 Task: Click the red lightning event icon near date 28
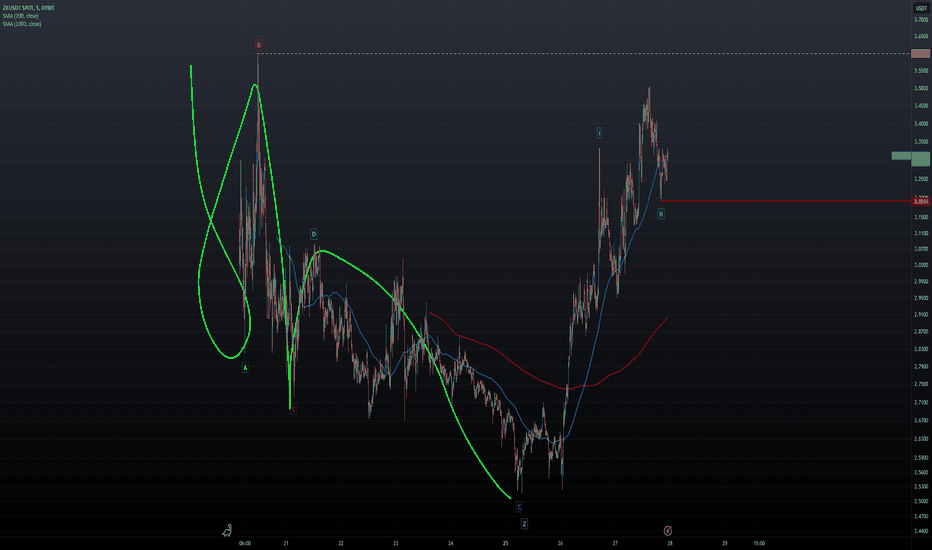(x=667, y=530)
